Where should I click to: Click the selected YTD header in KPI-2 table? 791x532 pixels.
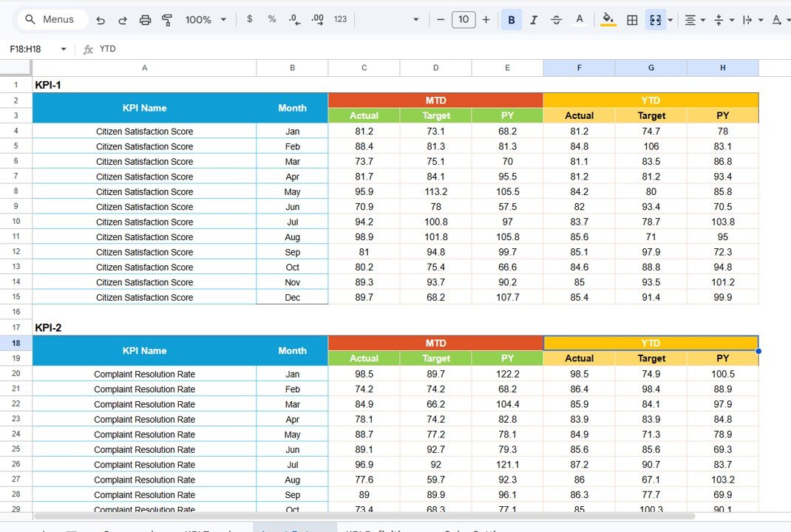coord(651,344)
